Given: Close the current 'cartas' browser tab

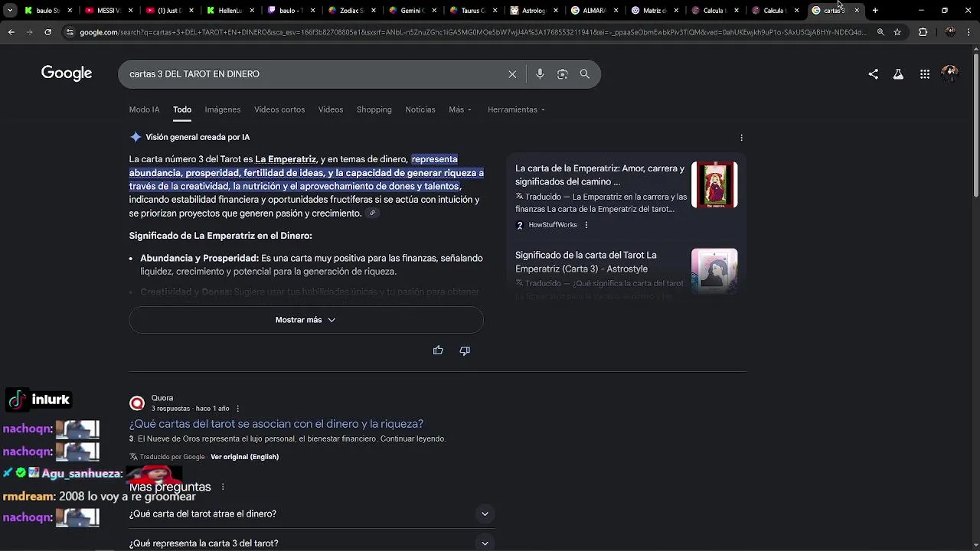Looking at the screenshot, I should [857, 11].
